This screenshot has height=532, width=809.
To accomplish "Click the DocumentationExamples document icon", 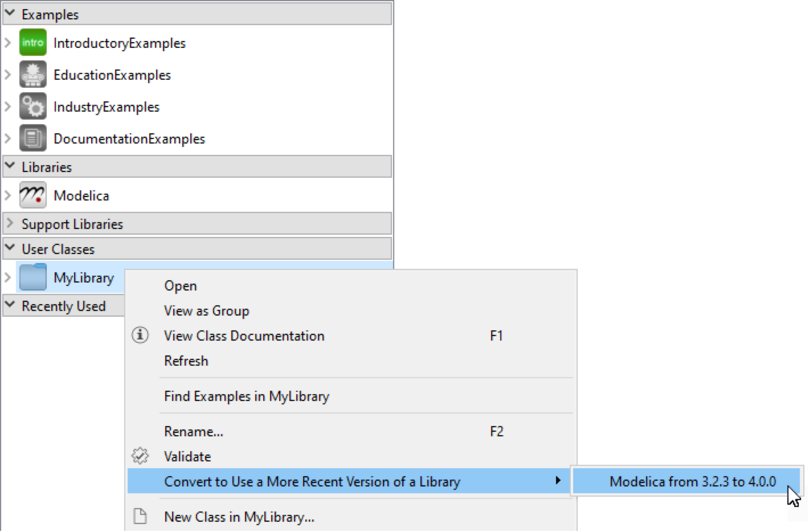I will pos(32,138).
